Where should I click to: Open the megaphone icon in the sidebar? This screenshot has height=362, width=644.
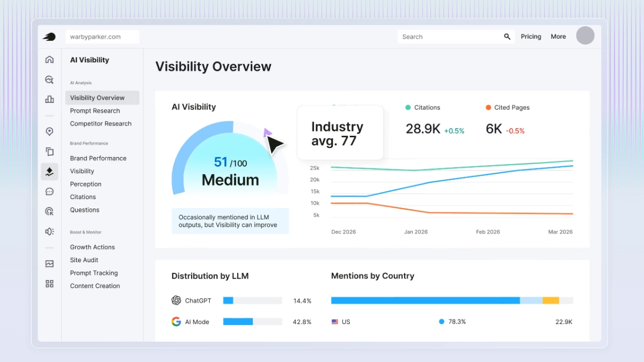(49, 231)
